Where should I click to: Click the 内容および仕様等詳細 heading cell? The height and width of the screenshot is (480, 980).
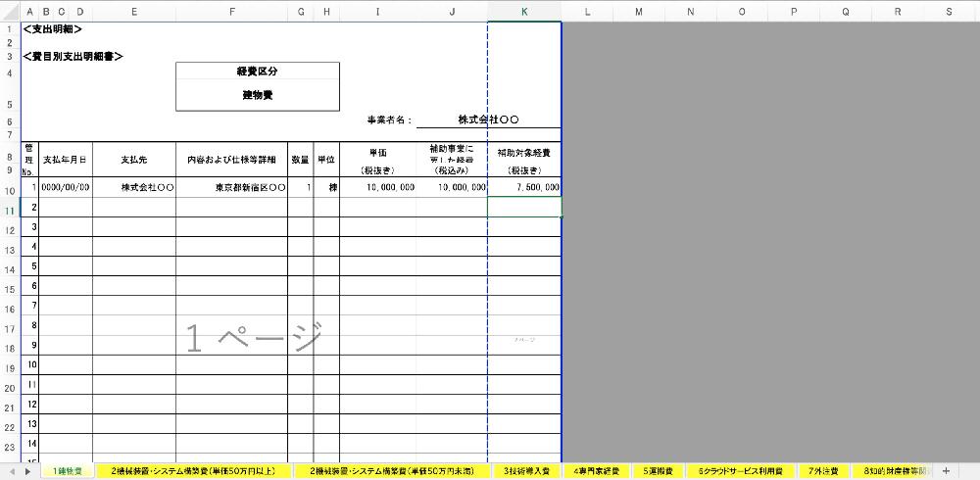click(232, 160)
